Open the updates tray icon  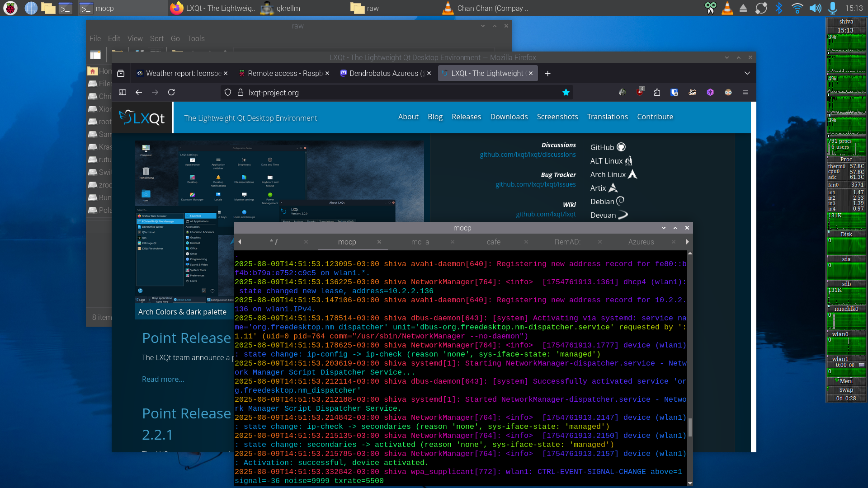point(761,8)
